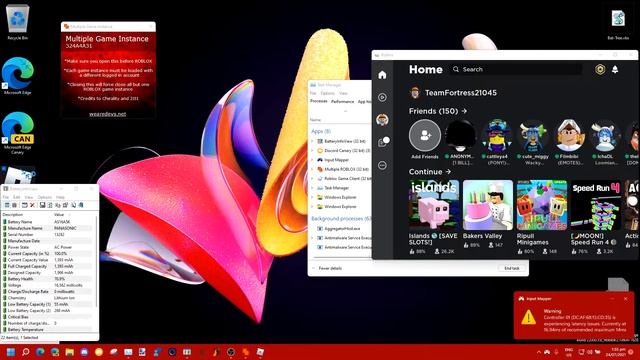Close the Input Mapper warning notification
The height and width of the screenshot is (360, 640).
point(625,299)
